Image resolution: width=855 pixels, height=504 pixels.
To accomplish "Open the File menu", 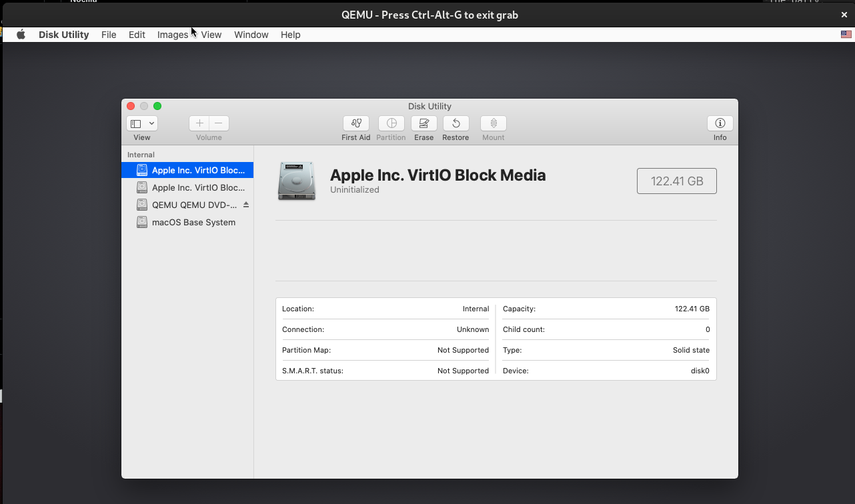I will [x=109, y=35].
